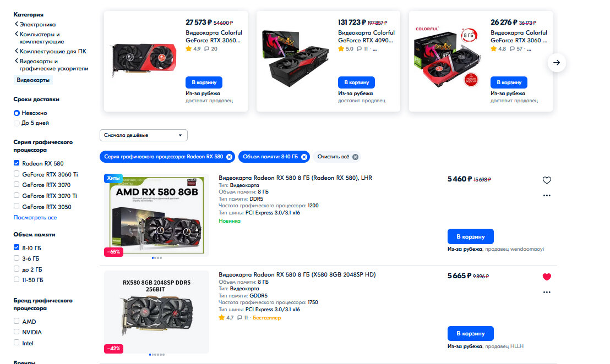Go back to Электроника category
Image resolution: width=610 pixels, height=364 pixels.
(x=37, y=25)
